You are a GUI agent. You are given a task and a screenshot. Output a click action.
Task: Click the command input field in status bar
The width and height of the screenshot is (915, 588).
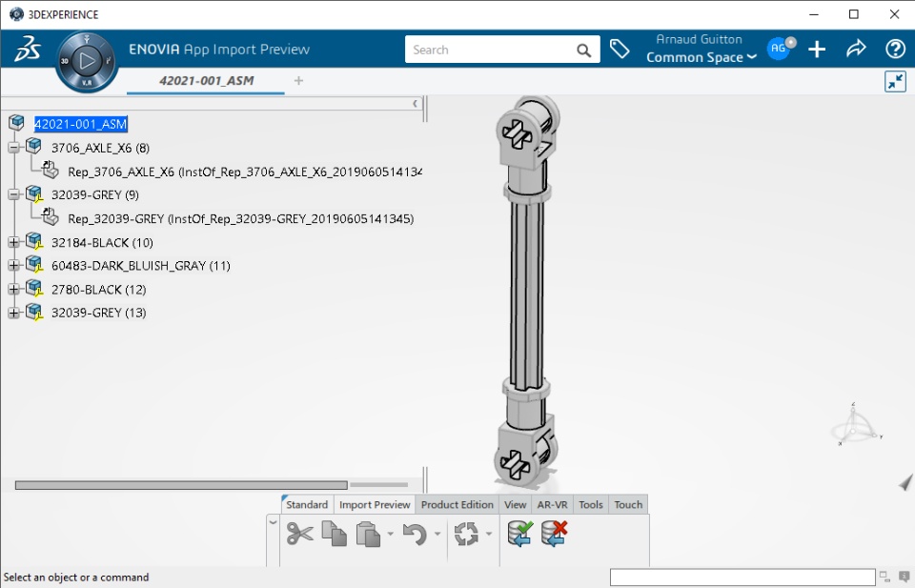(x=742, y=577)
